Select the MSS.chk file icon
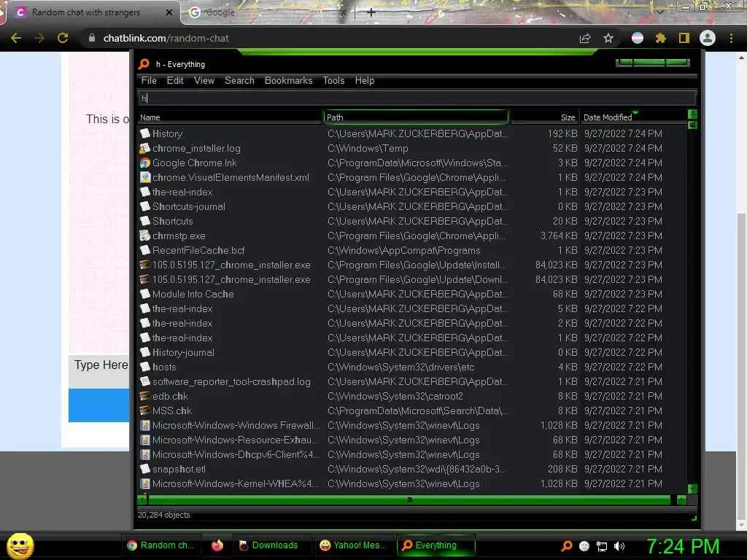The image size is (747, 560). coord(145,411)
